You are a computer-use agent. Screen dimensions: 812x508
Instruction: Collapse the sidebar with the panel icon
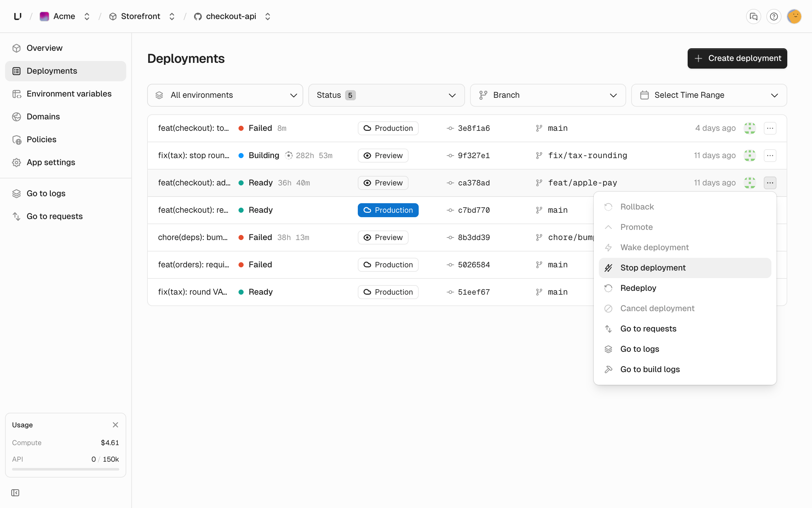point(16,492)
